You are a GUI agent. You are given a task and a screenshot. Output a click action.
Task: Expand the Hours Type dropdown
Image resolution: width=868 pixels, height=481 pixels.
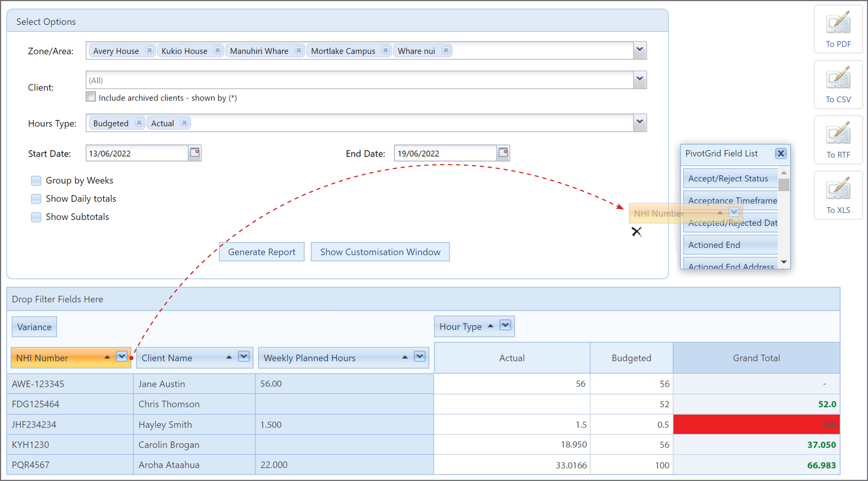[640, 123]
